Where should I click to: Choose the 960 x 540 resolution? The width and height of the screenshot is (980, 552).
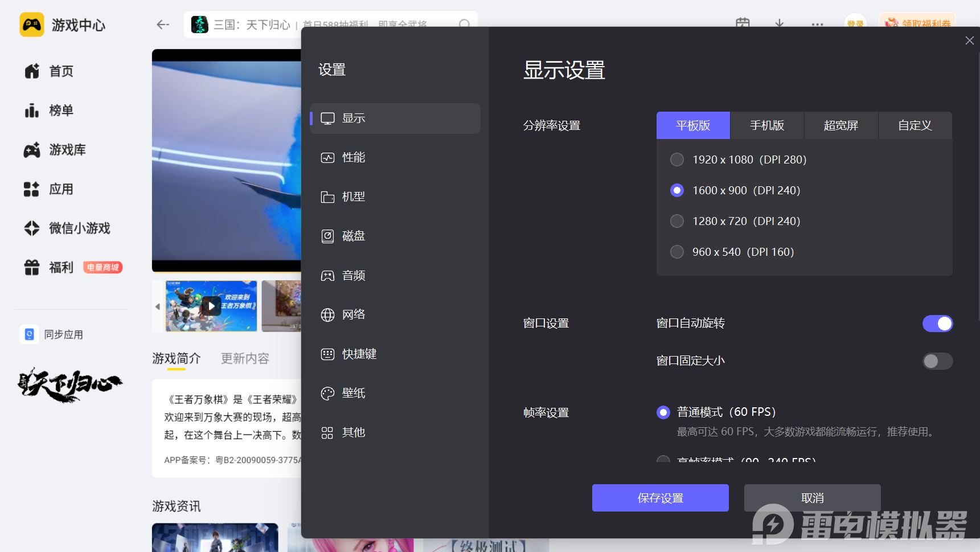pos(677,252)
